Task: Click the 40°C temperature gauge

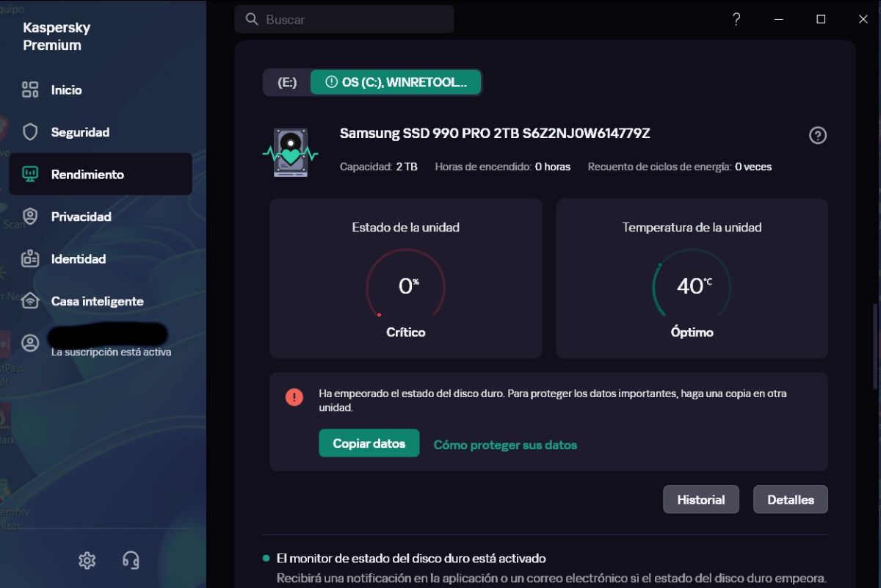Action: click(692, 285)
